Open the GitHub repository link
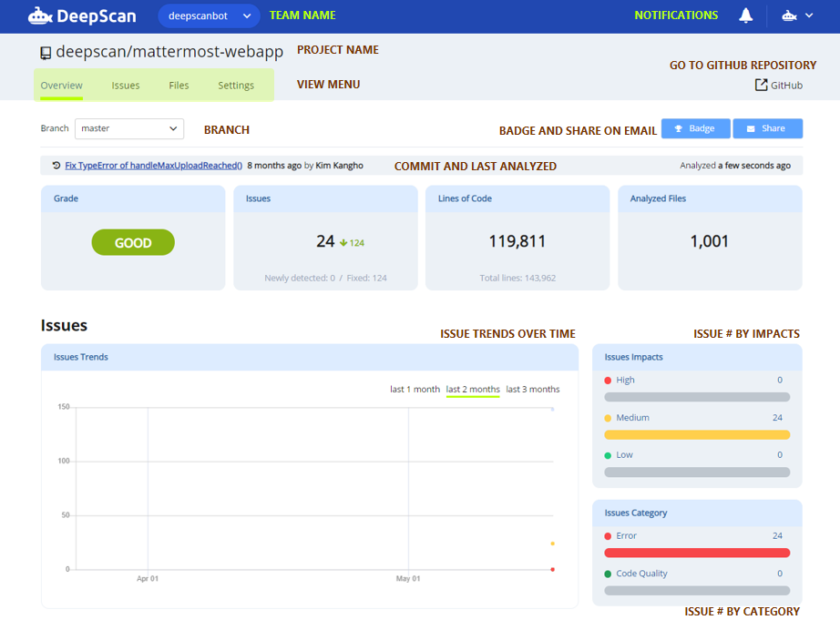 (x=779, y=85)
